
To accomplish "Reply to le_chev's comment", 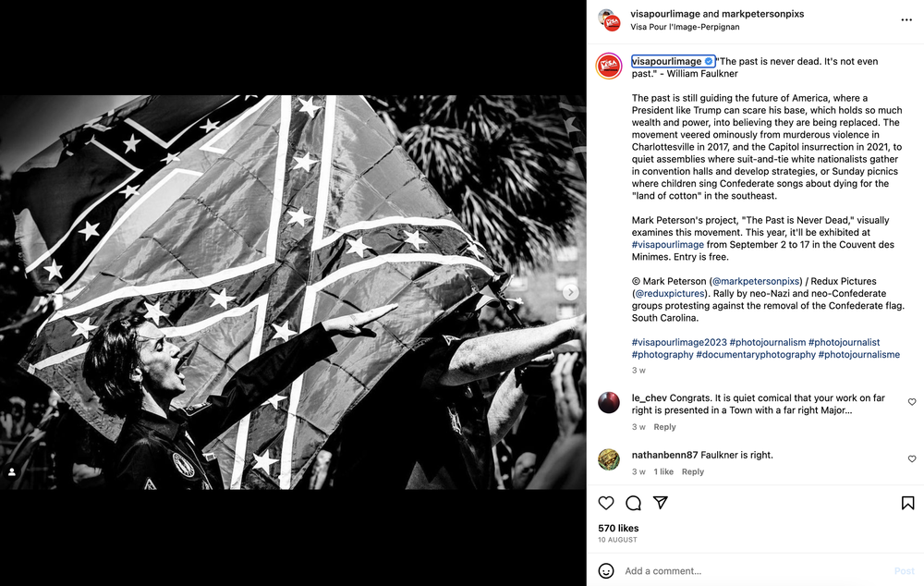I will 664,427.
